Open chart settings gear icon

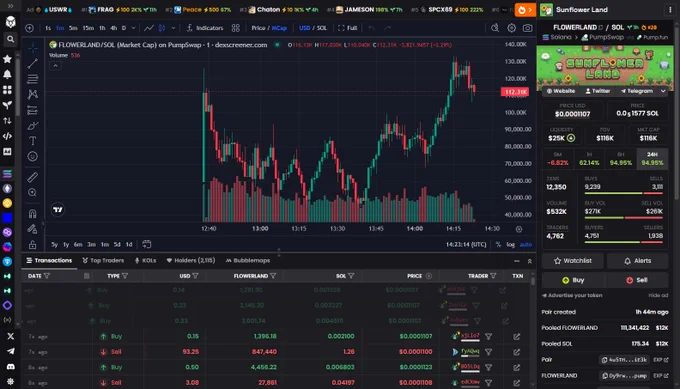[512, 28]
